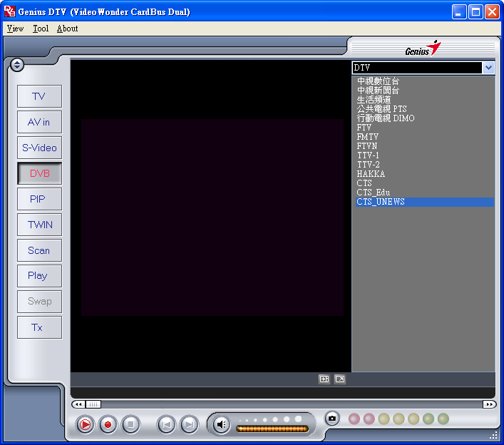Start a channel Scan
Screen dimensions: 504x445
pyautogui.click(x=39, y=250)
